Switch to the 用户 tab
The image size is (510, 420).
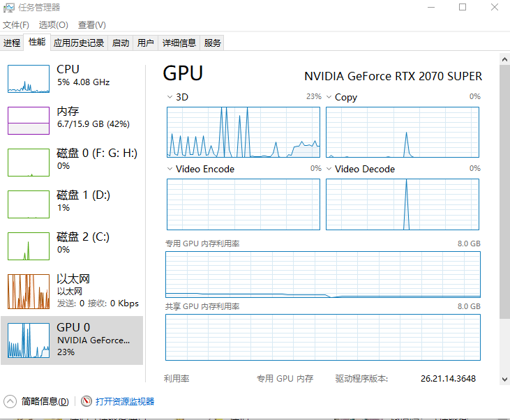tap(145, 43)
